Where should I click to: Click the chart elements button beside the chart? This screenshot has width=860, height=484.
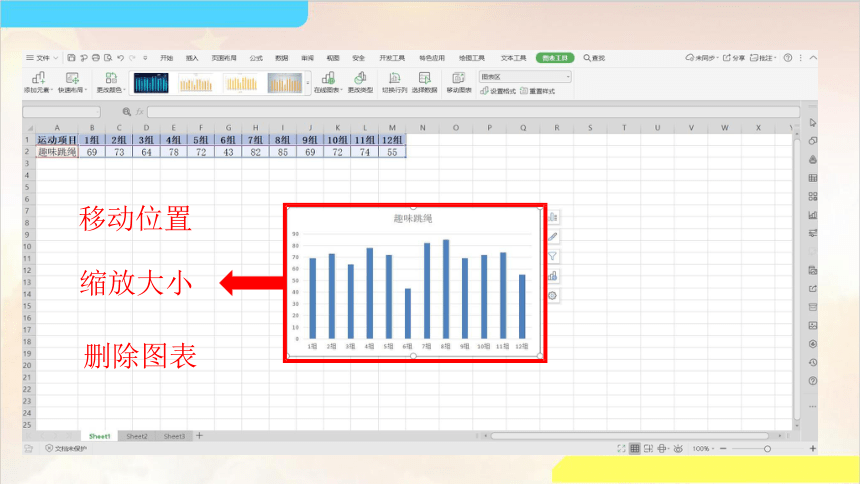click(552, 217)
